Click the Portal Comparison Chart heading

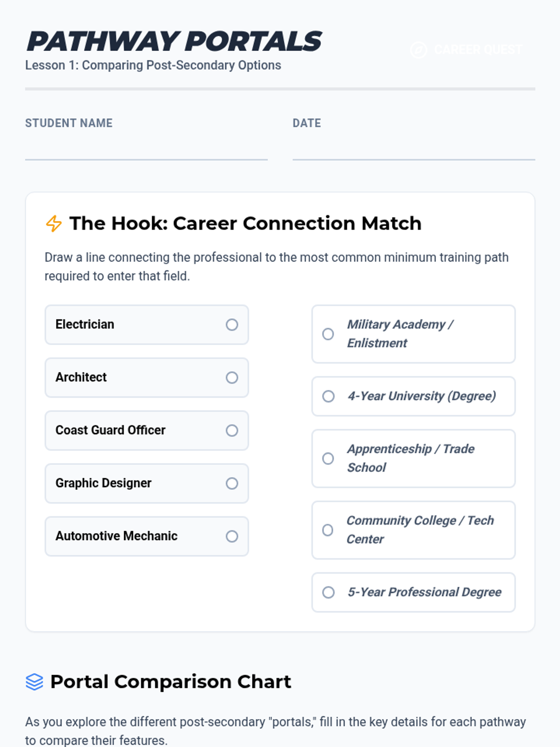coord(171,682)
